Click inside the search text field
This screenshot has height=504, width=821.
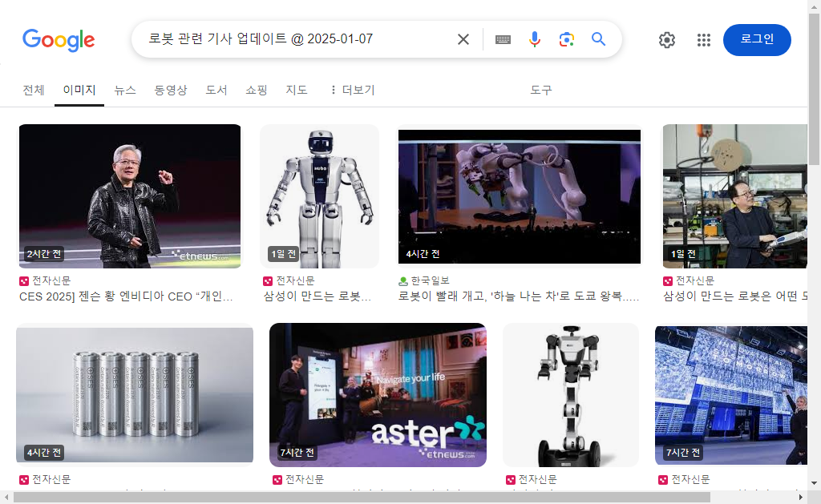coord(296,39)
